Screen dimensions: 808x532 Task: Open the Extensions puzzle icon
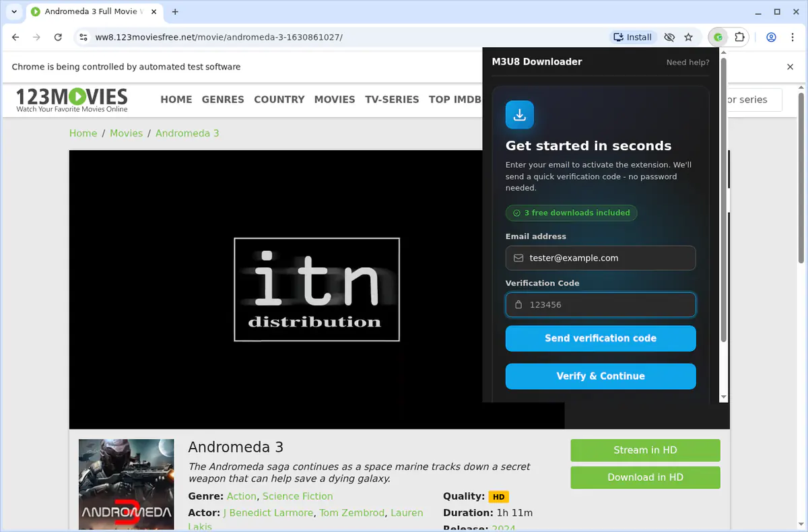739,37
